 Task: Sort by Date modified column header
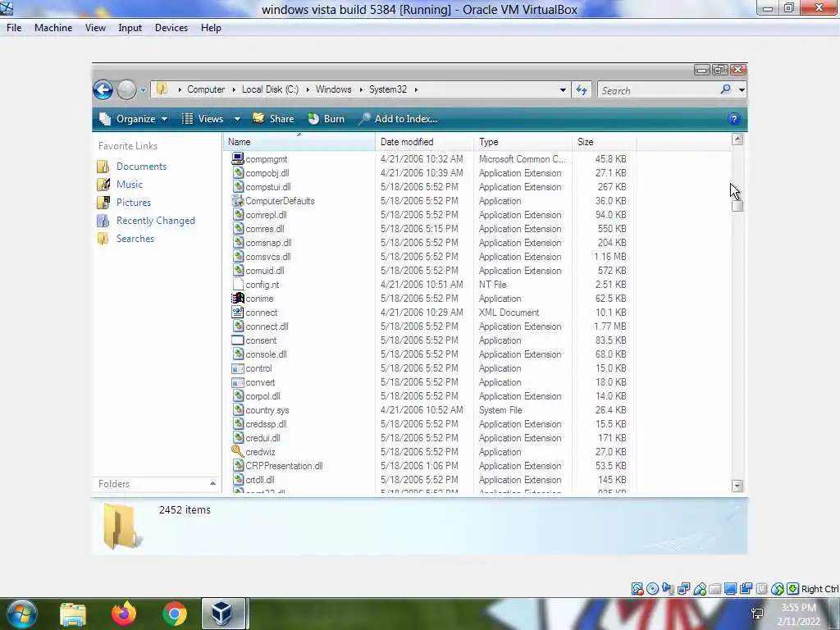click(424, 142)
